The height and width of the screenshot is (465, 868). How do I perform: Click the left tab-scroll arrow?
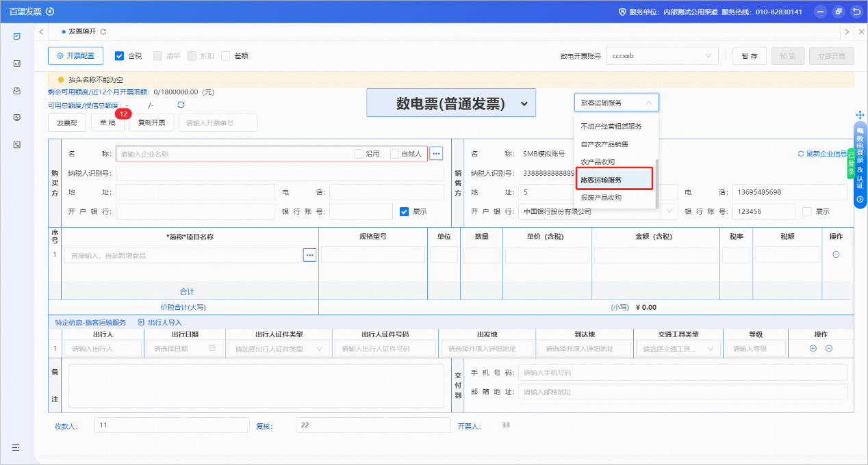[42, 32]
